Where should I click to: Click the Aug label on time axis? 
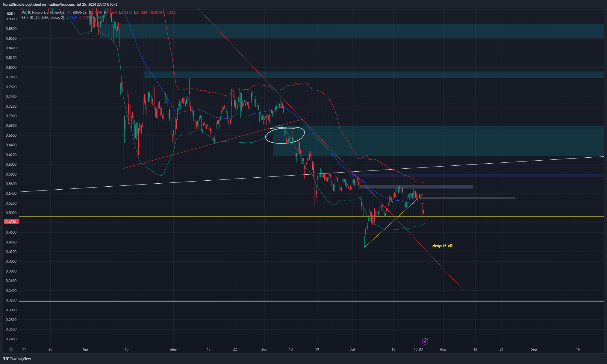click(443, 349)
